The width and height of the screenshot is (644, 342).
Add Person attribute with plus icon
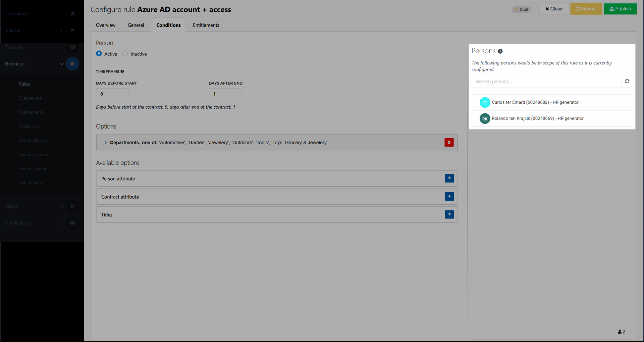(x=449, y=178)
